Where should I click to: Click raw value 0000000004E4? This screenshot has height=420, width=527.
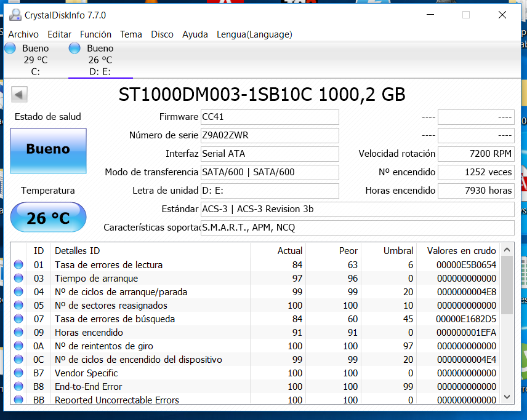[467, 360]
